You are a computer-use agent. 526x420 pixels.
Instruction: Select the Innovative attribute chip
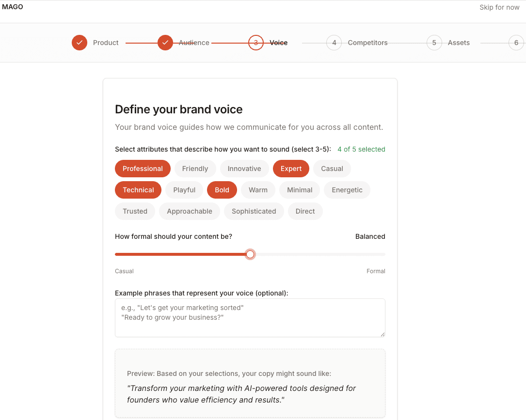tap(244, 169)
